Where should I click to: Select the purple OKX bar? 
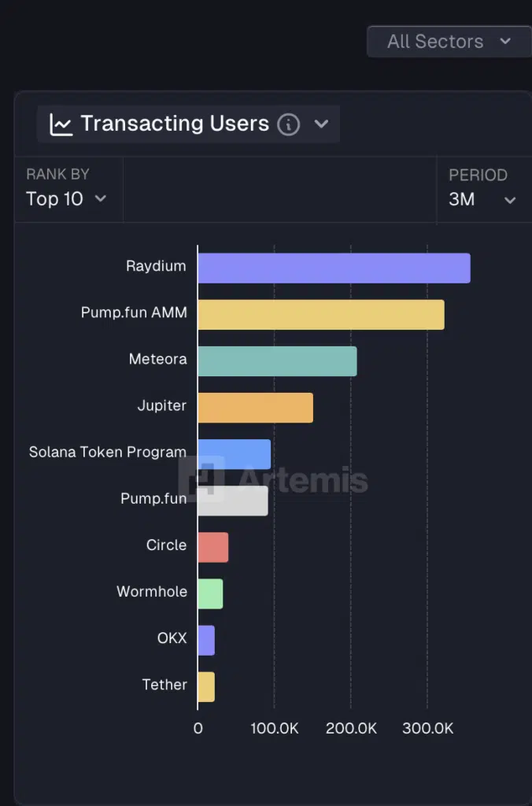tap(206, 640)
